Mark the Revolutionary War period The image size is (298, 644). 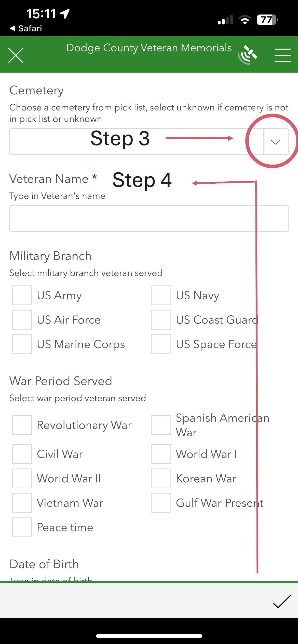tap(22, 425)
